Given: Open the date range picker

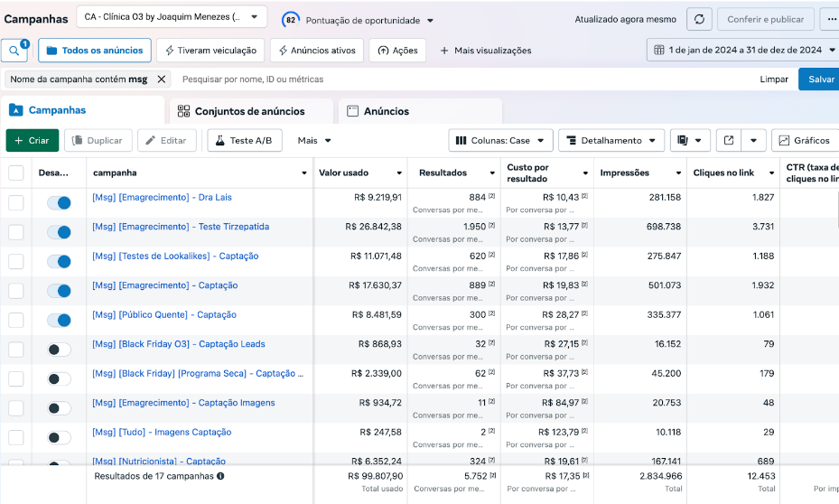Looking at the screenshot, I should [743, 51].
